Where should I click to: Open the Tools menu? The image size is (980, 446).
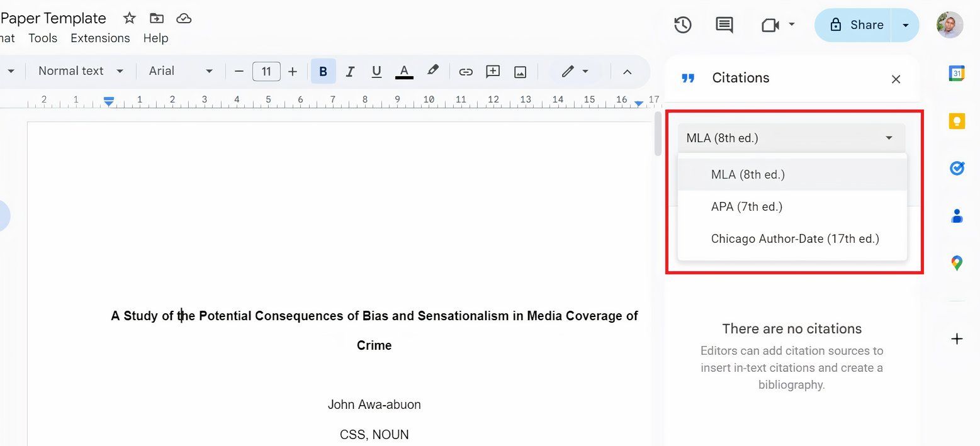42,38
